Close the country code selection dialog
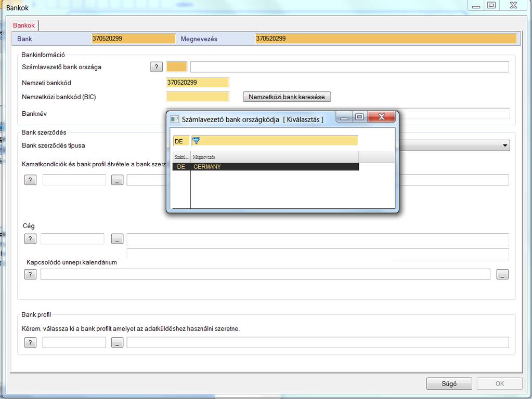The height and width of the screenshot is (399, 532). (381, 117)
